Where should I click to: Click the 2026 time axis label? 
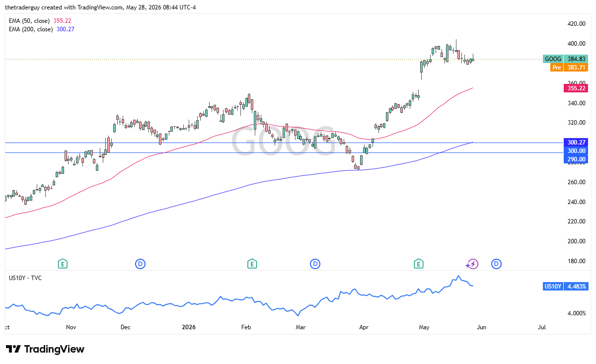pos(189,327)
